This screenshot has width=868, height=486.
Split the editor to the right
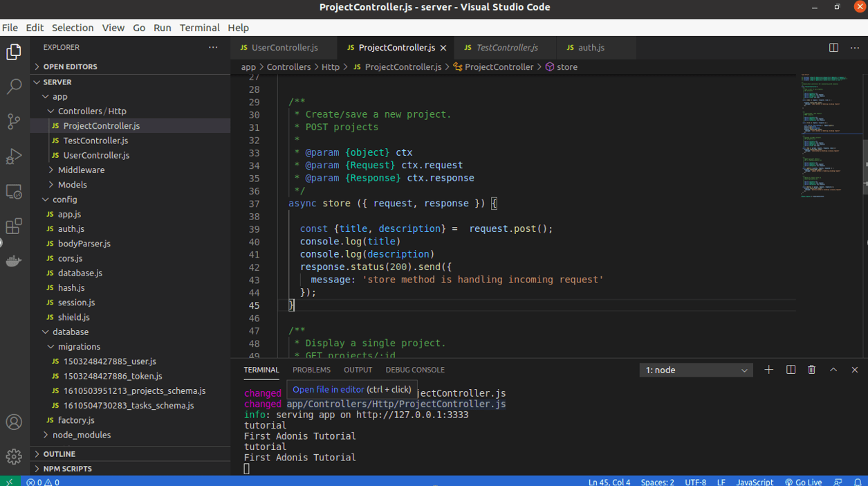833,48
